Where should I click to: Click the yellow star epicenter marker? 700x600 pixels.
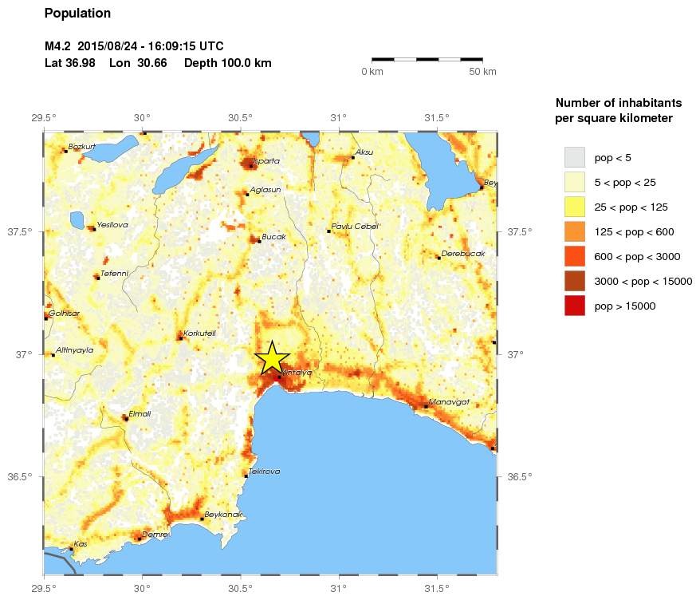tap(272, 358)
